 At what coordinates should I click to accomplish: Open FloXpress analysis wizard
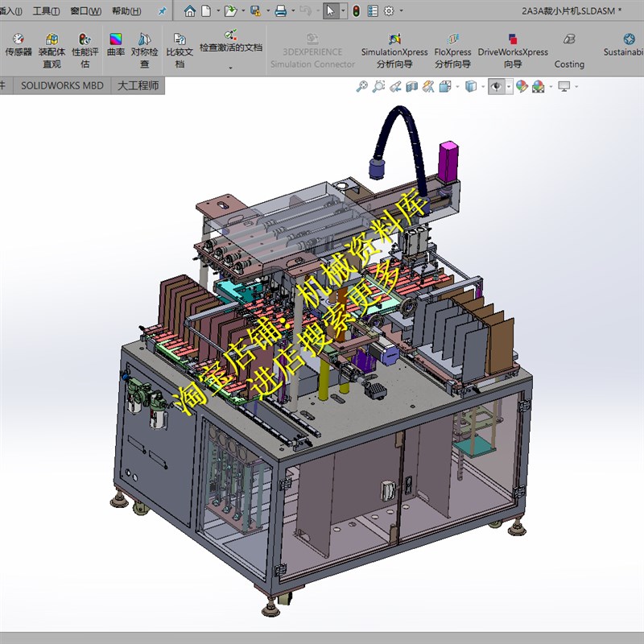452,51
